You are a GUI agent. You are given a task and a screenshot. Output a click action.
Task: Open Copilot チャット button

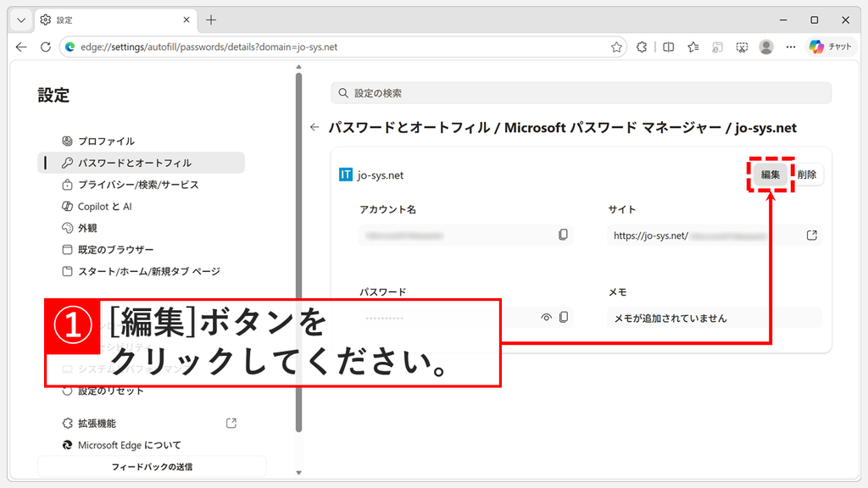coord(831,47)
